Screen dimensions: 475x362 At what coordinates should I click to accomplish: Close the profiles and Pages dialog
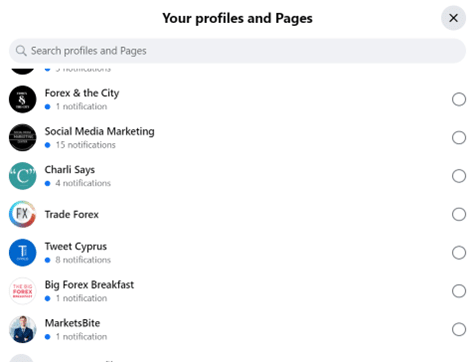[453, 18]
